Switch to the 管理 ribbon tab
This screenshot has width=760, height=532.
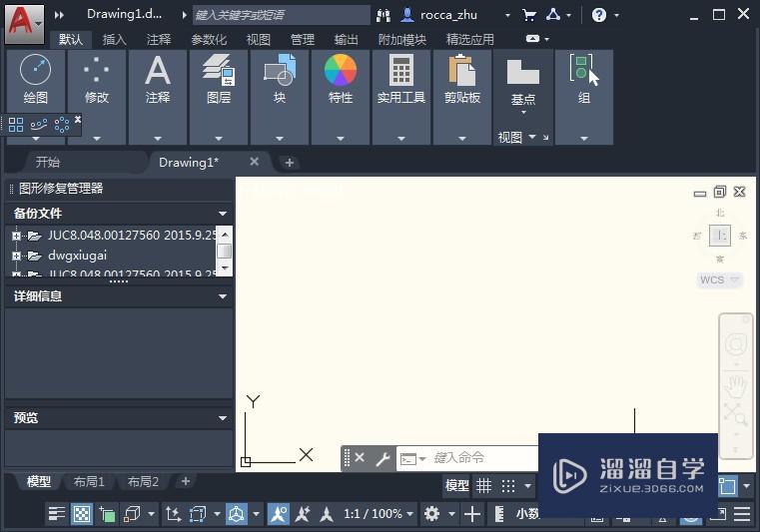pos(303,39)
